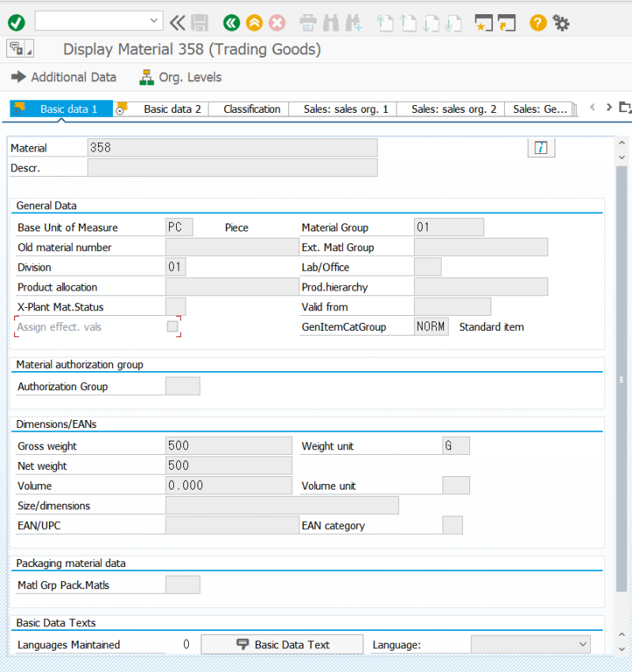Click Matl Grp Pack.Matls field
The width and height of the screenshot is (632, 672).
pos(182,584)
